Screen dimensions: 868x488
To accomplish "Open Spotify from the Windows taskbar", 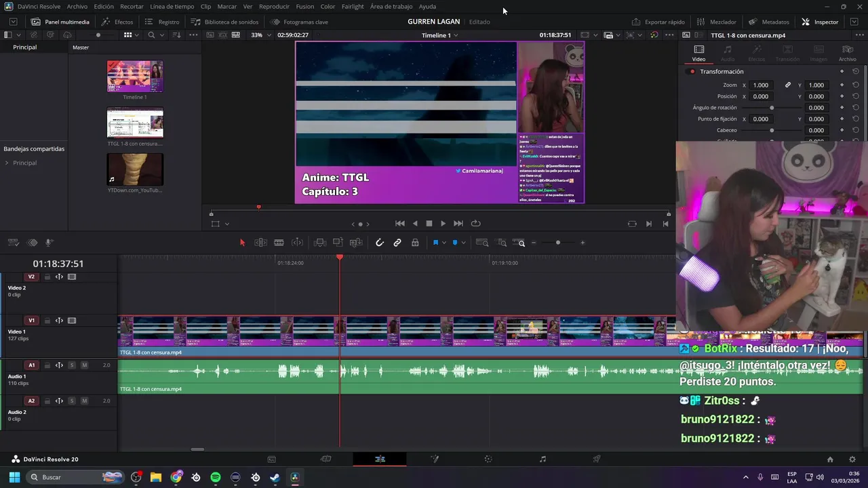I will (216, 477).
